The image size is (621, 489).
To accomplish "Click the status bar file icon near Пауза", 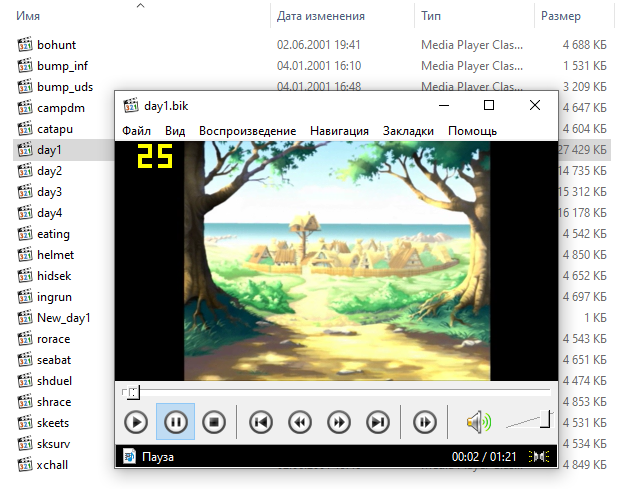I will coord(129,456).
